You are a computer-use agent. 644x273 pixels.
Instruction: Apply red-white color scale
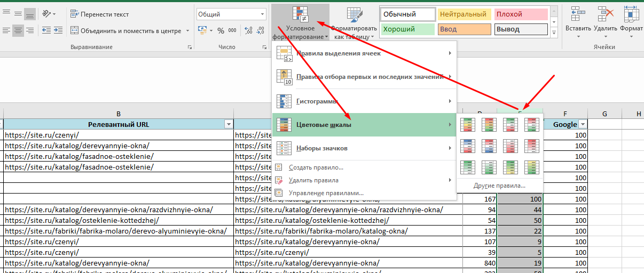click(531, 146)
